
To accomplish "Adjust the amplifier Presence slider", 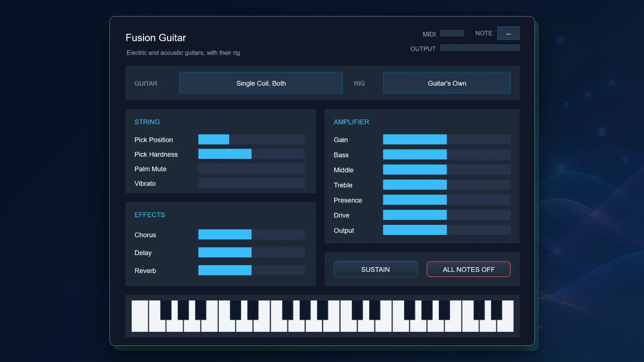I will pyautogui.click(x=447, y=200).
